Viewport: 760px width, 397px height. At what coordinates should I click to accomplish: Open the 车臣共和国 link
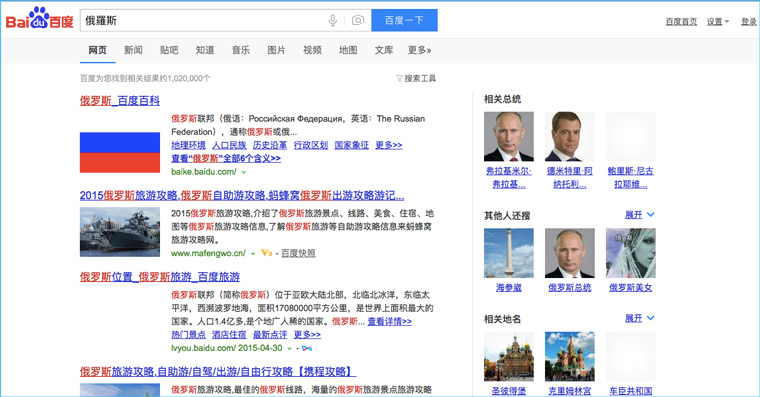coord(631,391)
